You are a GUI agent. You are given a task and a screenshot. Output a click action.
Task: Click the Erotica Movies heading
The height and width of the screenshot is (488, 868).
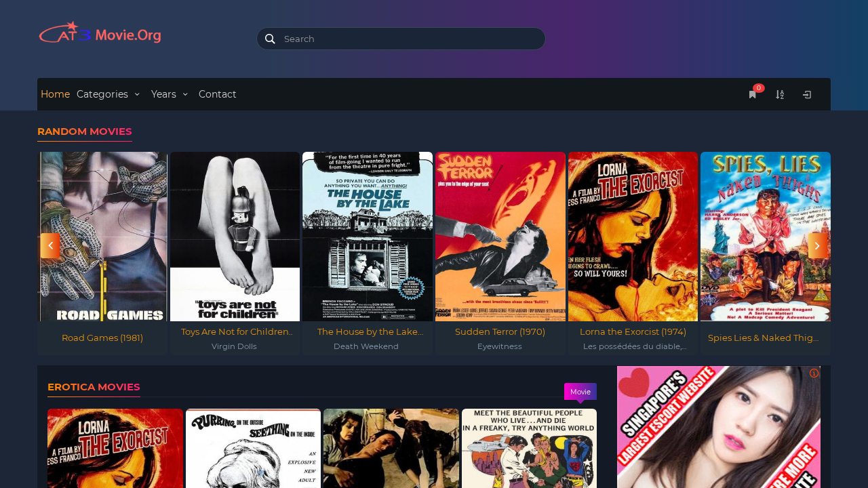point(94,387)
